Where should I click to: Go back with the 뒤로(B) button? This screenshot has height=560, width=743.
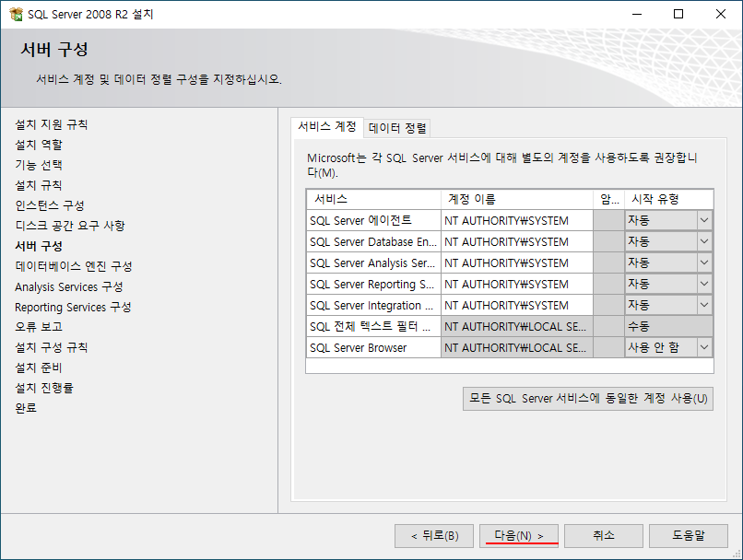434,536
